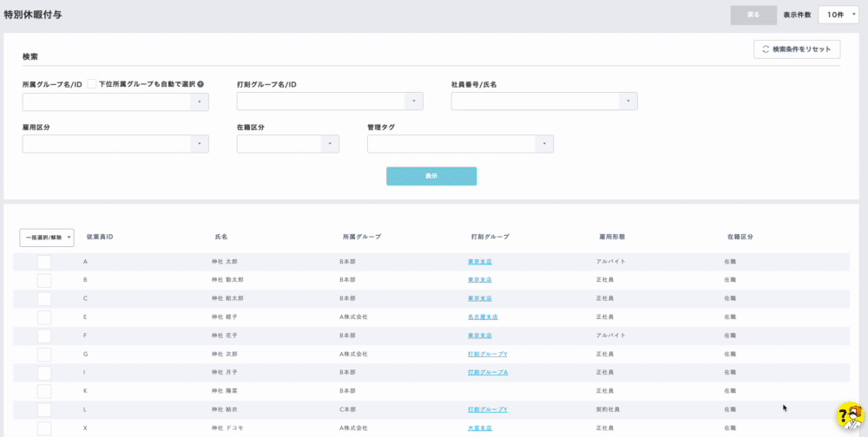868x437 pixels.
Task: Click the 戻る button
Action: coord(753,15)
